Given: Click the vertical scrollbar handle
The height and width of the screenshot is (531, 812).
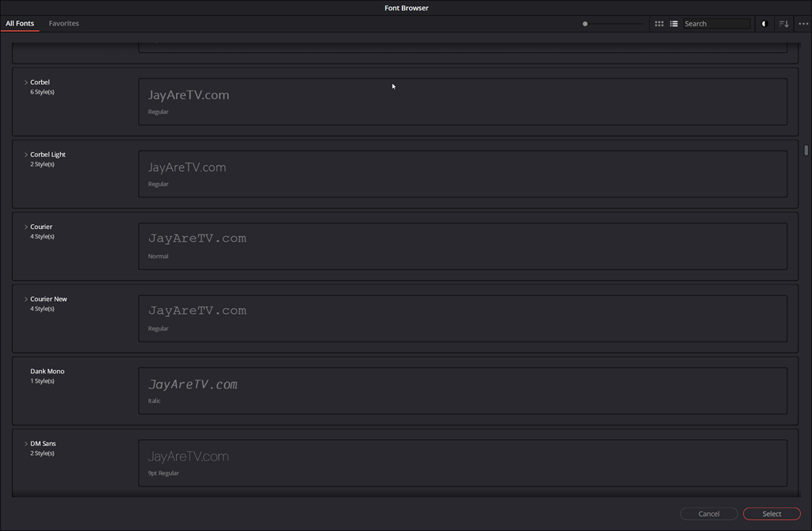Looking at the screenshot, I should tap(806, 150).
